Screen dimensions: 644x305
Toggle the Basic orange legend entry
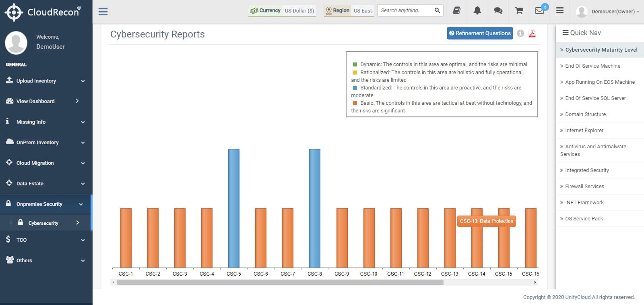pos(442,106)
